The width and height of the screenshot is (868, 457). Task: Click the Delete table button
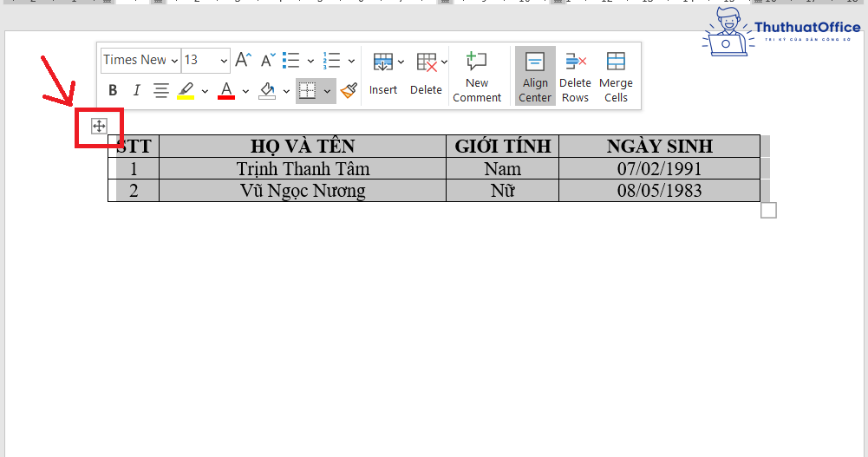click(426, 75)
